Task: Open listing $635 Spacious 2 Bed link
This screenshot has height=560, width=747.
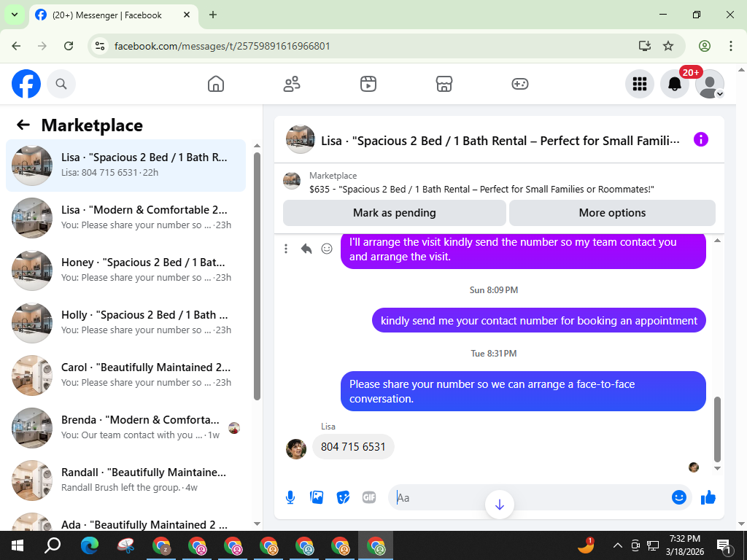Action: tap(481, 189)
